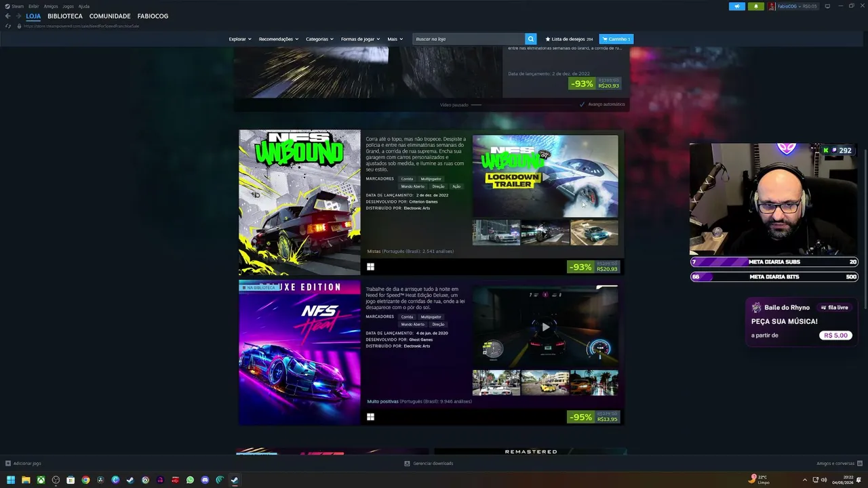Screen dimensions: 868x488
Task: Expand the Categorias dropdown
Action: click(x=319, y=39)
